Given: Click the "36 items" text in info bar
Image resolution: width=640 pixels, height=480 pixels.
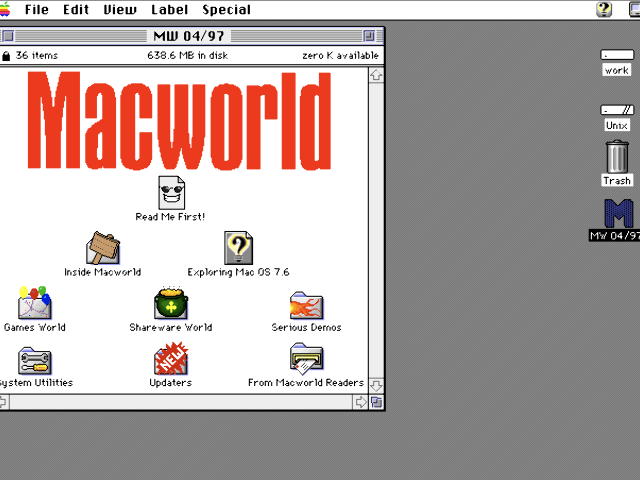Looking at the screenshot, I should tap(37, 56).
